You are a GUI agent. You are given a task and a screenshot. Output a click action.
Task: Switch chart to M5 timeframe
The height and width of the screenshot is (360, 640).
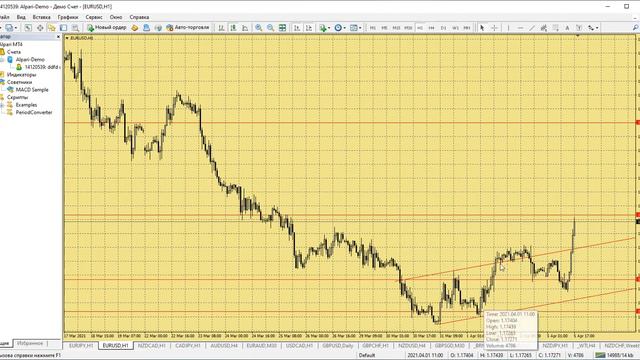(x=384, y=28)
